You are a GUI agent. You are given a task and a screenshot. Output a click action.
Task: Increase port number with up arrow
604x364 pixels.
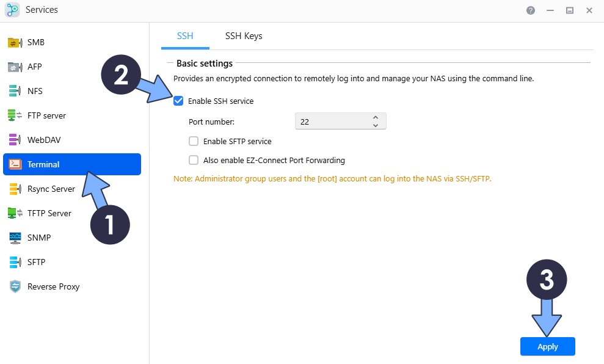[375, 117]
